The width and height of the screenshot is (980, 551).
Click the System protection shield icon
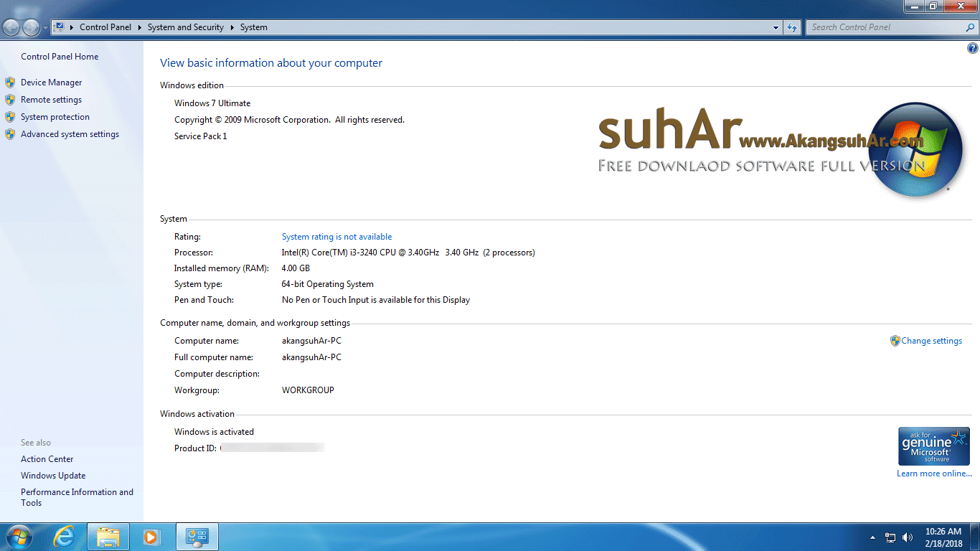10,117
